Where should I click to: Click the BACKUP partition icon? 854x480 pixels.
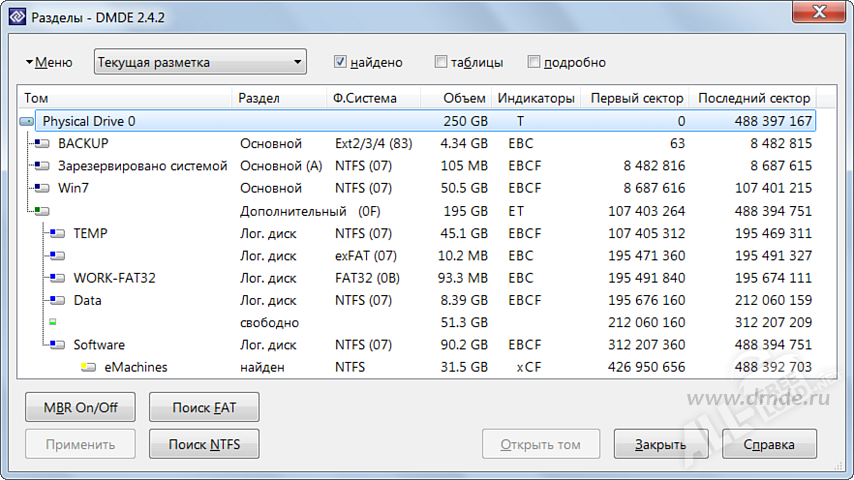[42, 143]
